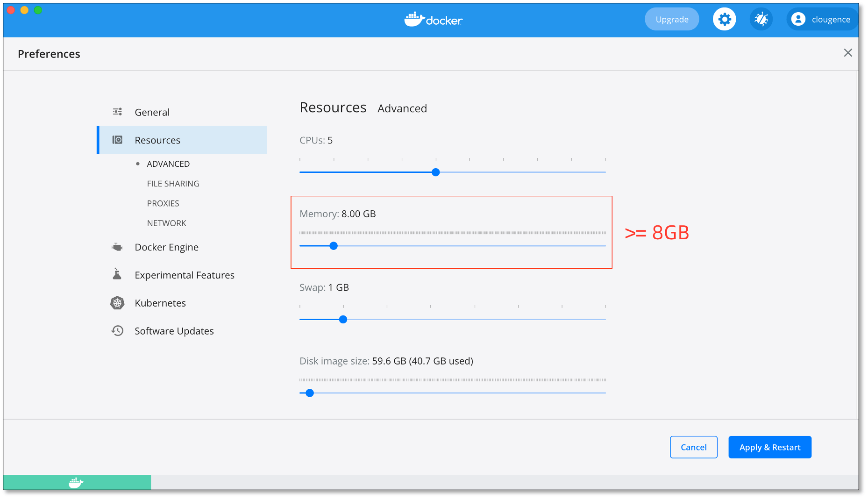Screen dimensions: 868x500
Task: Open the troubleshoot bug icon
Action: tap(761, 20)
